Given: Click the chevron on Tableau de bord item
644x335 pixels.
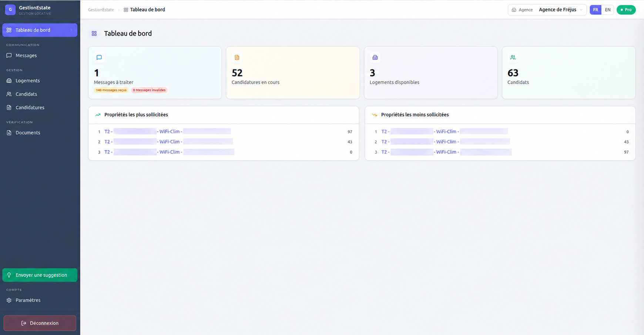Looking at the screenshot, I should [x=71, y=30].
